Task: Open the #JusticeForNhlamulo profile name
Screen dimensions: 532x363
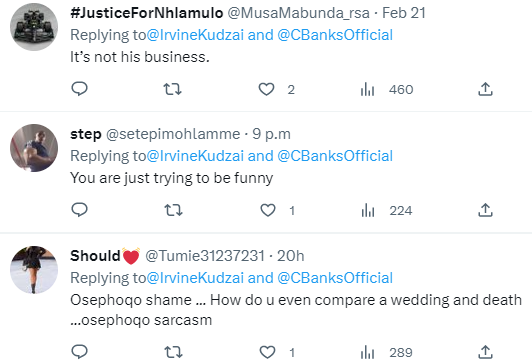Action: [147, 13]
